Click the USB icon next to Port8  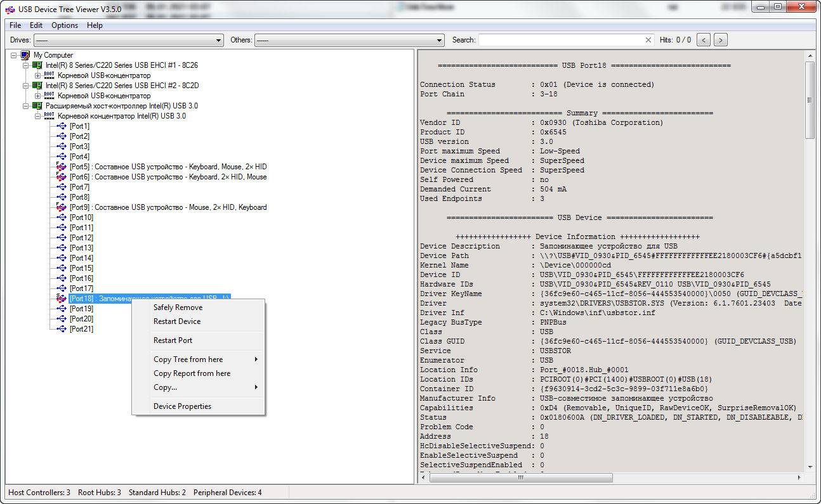[x=62, y=197]
